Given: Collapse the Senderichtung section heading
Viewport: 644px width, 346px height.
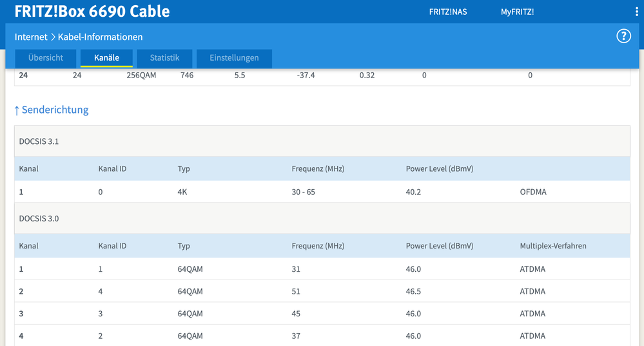Looking at the screenshot, I should [x=52, y=110].
